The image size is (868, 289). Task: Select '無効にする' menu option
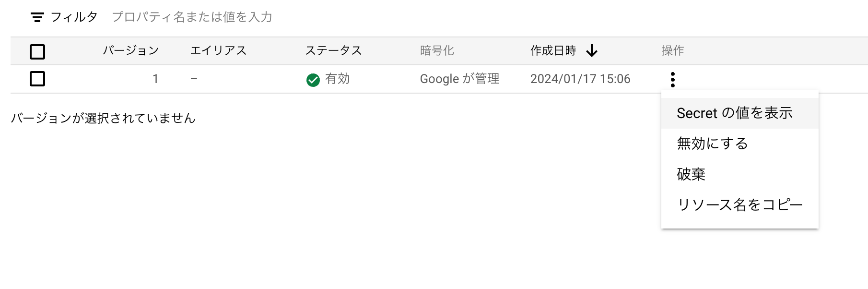712,144
